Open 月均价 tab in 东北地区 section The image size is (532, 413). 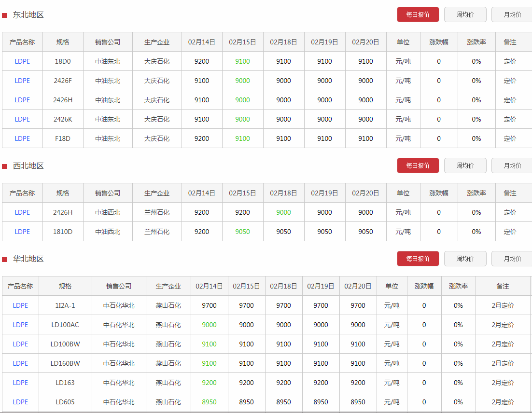coord(511,14)
